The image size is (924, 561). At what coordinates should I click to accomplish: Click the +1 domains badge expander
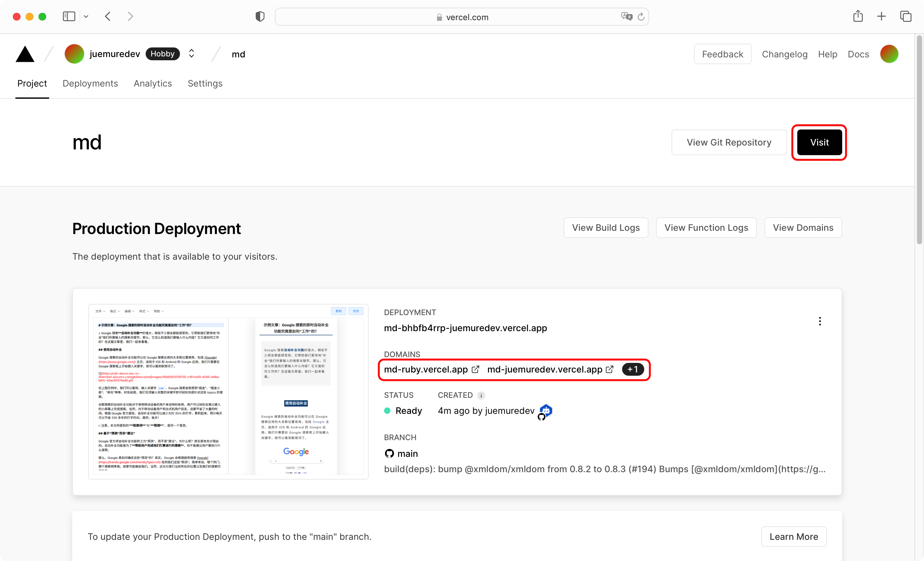(x=632, y=369)
